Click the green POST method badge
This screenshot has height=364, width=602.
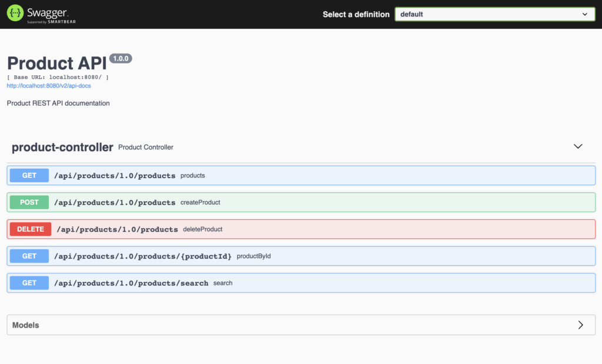(29, 202)
